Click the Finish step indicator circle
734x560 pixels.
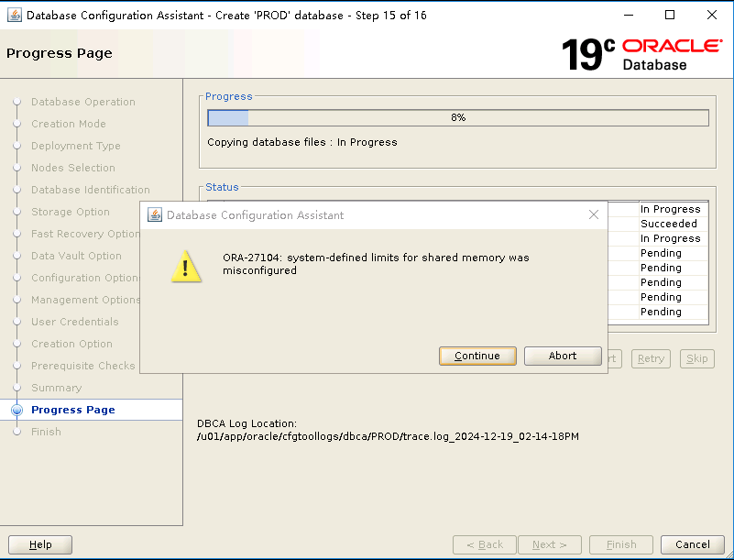click(16, 432)
